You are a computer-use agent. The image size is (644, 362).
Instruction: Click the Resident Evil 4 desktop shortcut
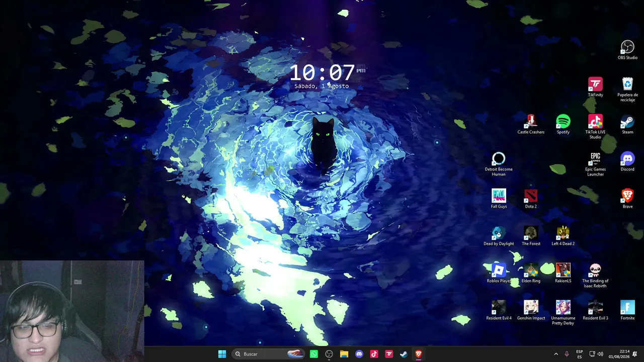point(499,310)
